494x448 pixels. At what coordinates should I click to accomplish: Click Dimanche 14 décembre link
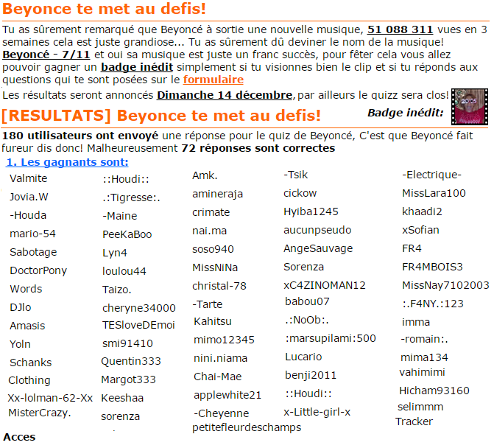pos(225,95)
